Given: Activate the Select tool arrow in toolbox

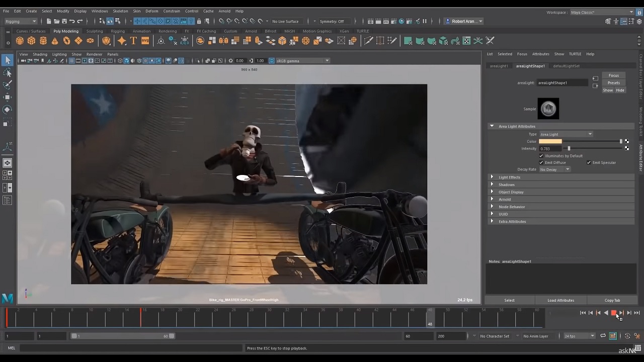Looking at the screenshot, I should pos(8,60).
